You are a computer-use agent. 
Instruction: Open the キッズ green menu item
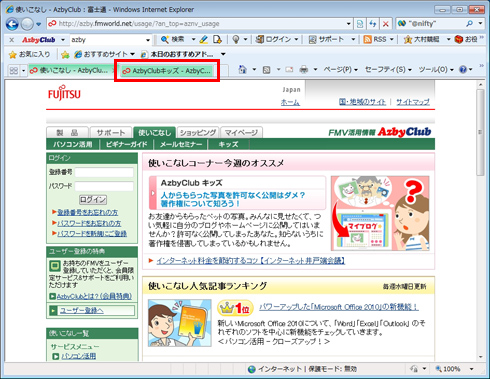(x=228, y=144)
